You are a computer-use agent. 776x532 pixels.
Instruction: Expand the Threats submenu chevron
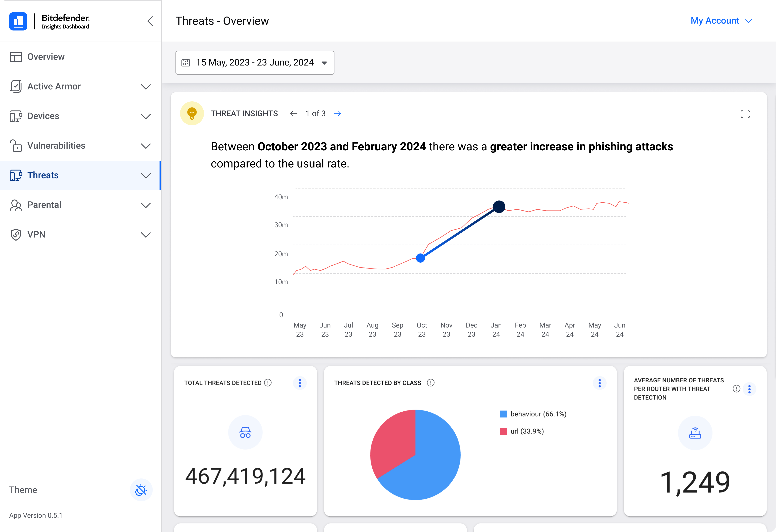[146, 176]
